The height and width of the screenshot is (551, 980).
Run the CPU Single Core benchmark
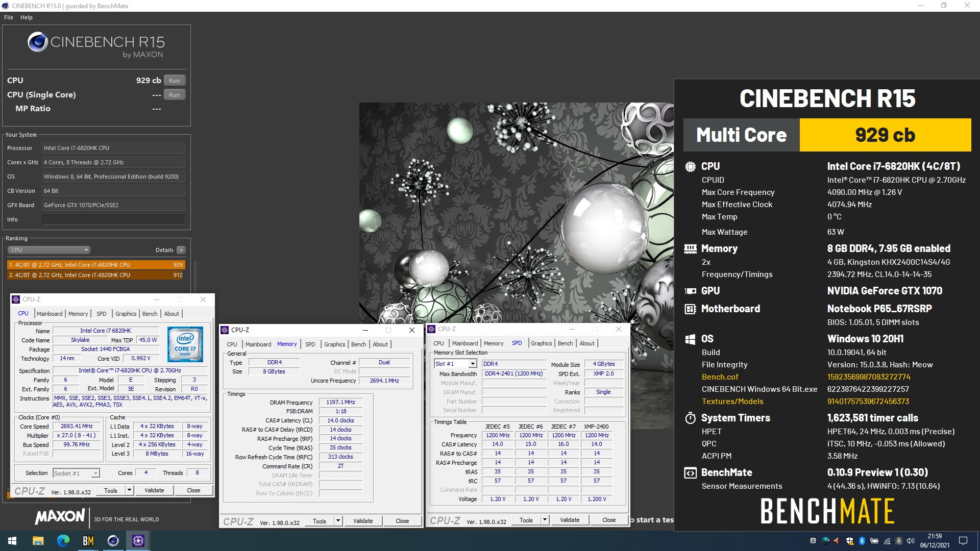(x=175, y=95)
